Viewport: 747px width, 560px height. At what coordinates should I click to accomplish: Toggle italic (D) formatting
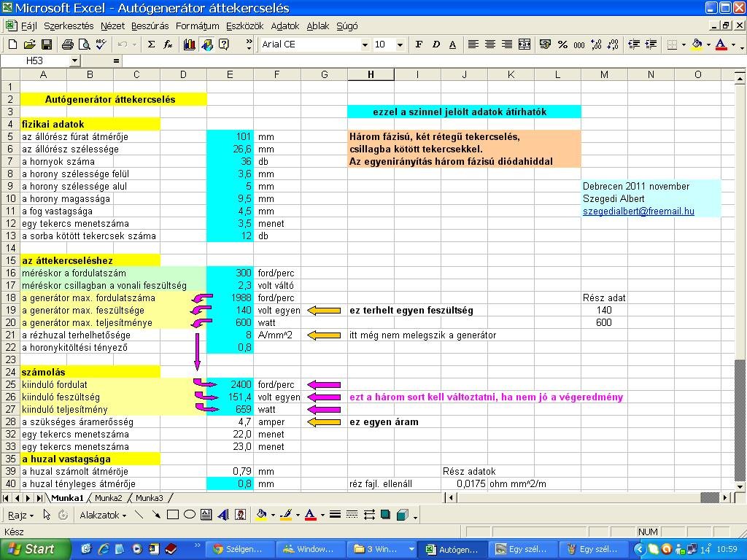pos(436,44)
